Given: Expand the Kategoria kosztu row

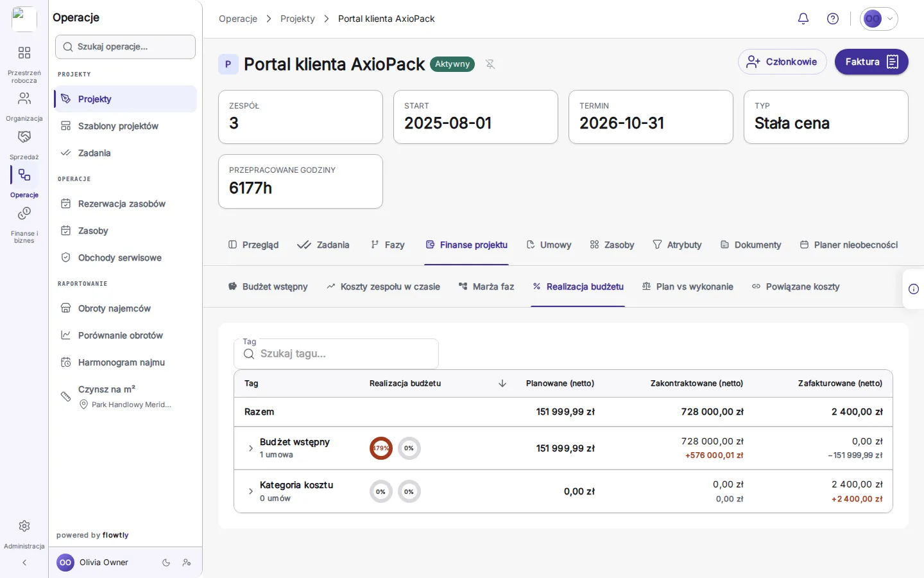Looking at the screenshot, I should pyautogui.click(x=251, y=491).
